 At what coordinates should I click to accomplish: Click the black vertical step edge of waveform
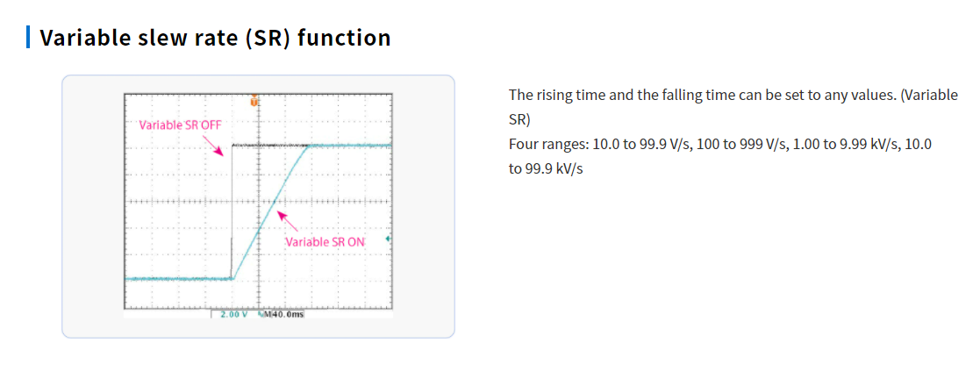pyautogui.click(x=232, y=212)
